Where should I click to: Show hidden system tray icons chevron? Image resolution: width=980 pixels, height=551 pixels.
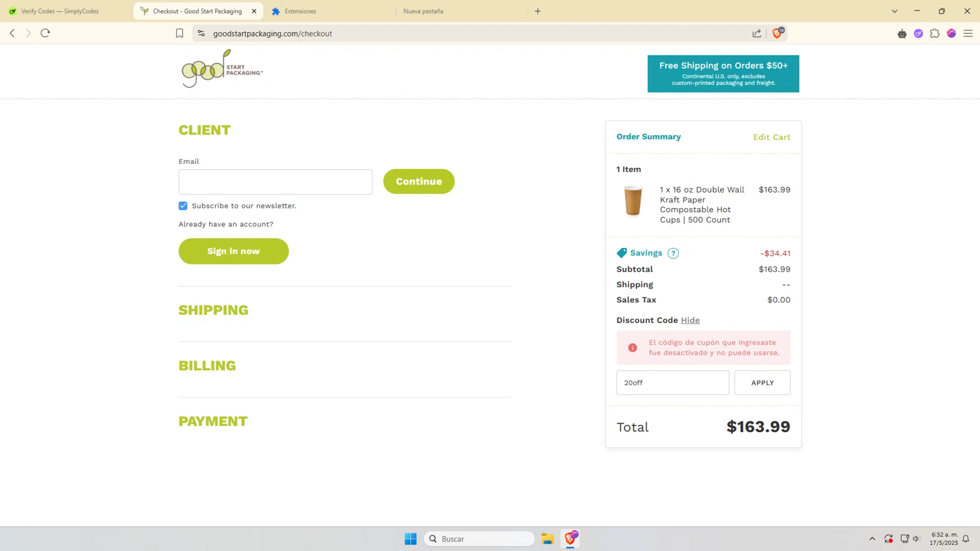pos(872,539)
